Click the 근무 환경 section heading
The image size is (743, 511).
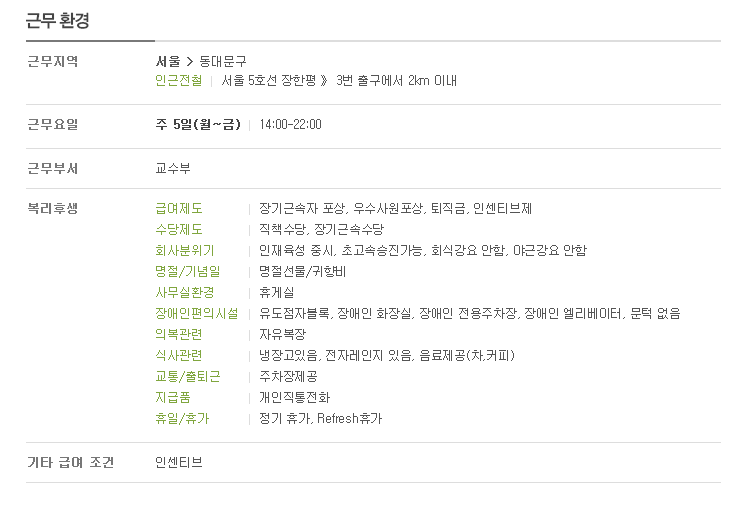tap(57, 20)
